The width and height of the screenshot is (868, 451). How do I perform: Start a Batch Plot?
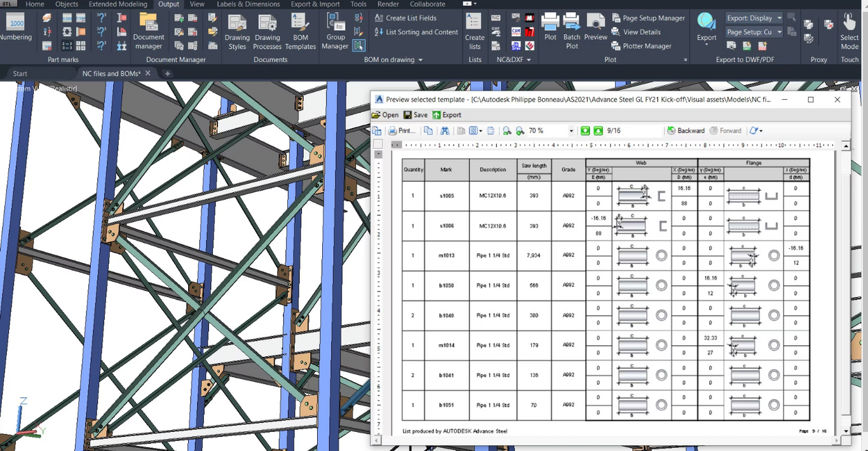(x=571, y=28)
